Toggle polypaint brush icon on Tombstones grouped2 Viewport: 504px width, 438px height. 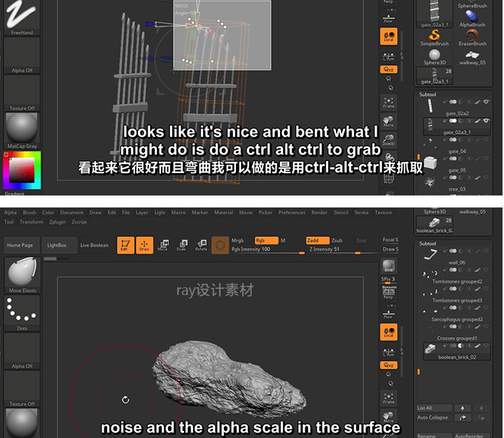[477, 270]
